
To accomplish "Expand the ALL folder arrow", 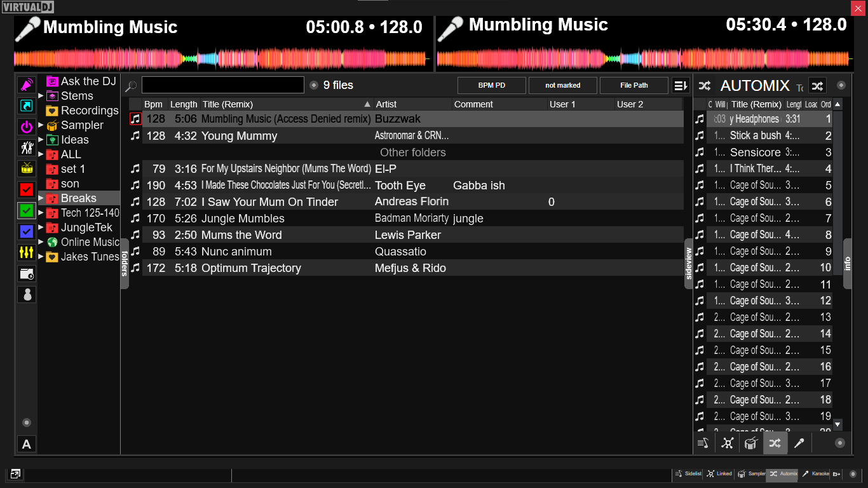I will coord(41,154).
